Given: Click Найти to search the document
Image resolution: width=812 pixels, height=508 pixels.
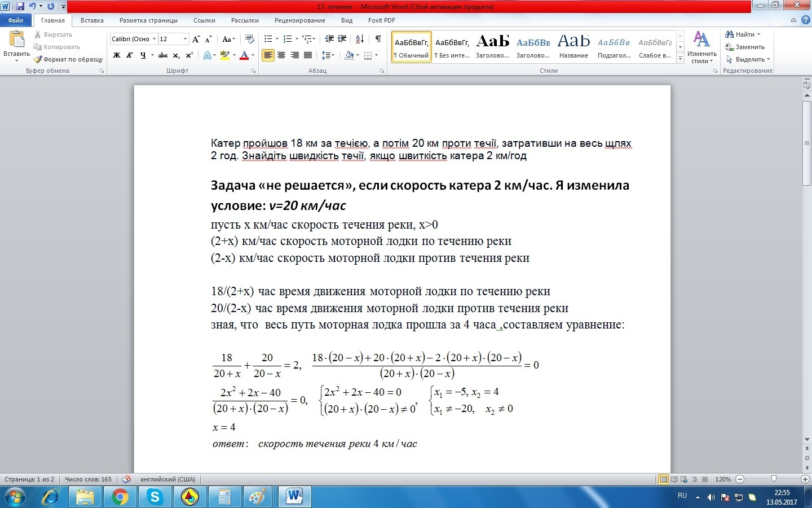Looking at the screenshot, I should point(743,34).
